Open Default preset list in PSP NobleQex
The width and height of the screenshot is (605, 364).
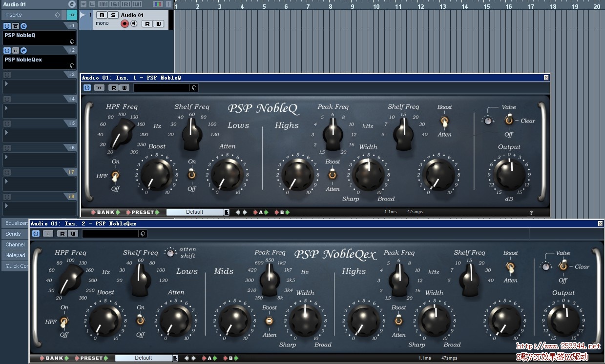point(175,358)
